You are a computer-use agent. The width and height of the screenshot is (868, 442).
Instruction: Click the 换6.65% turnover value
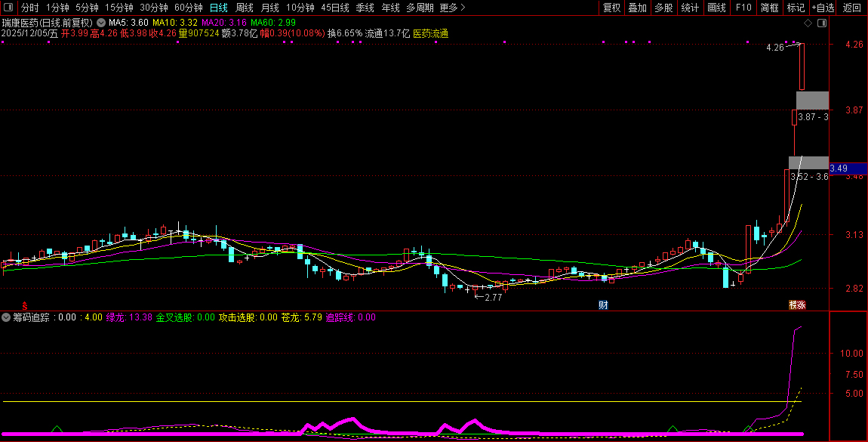(344, 34)
